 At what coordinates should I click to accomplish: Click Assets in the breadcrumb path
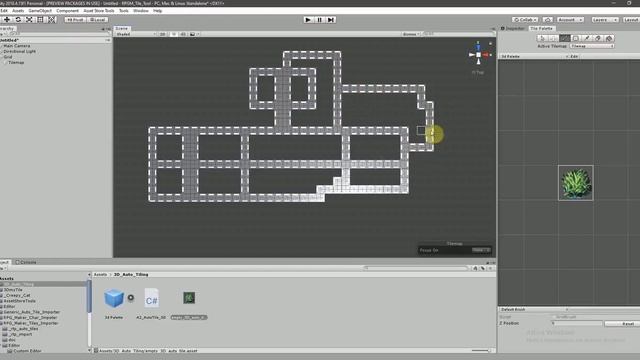100,275
